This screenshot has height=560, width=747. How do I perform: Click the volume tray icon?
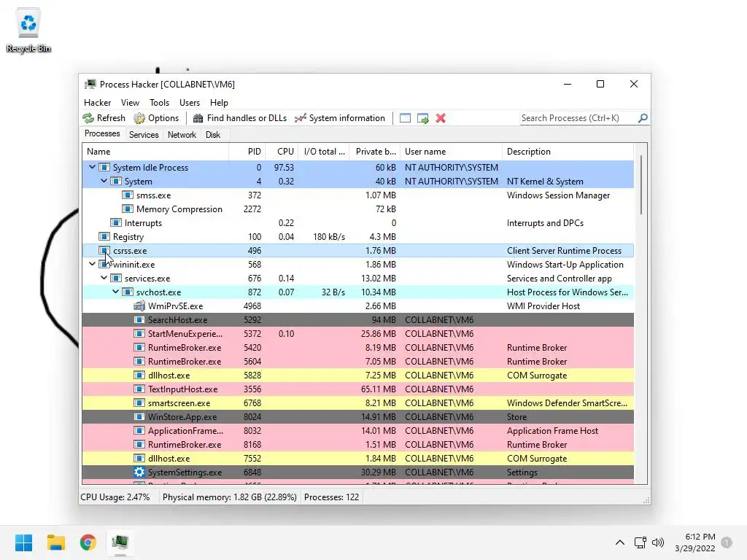[658, 542]
